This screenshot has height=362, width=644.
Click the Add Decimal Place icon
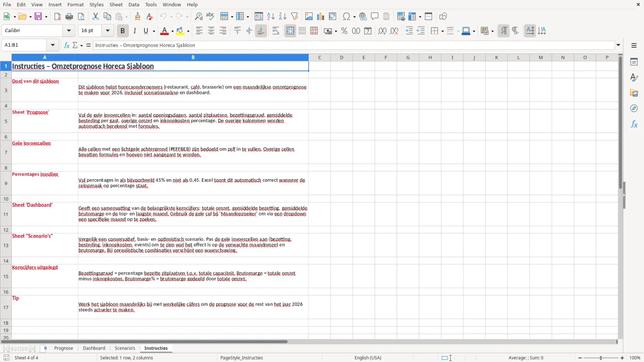click(383, 31)
